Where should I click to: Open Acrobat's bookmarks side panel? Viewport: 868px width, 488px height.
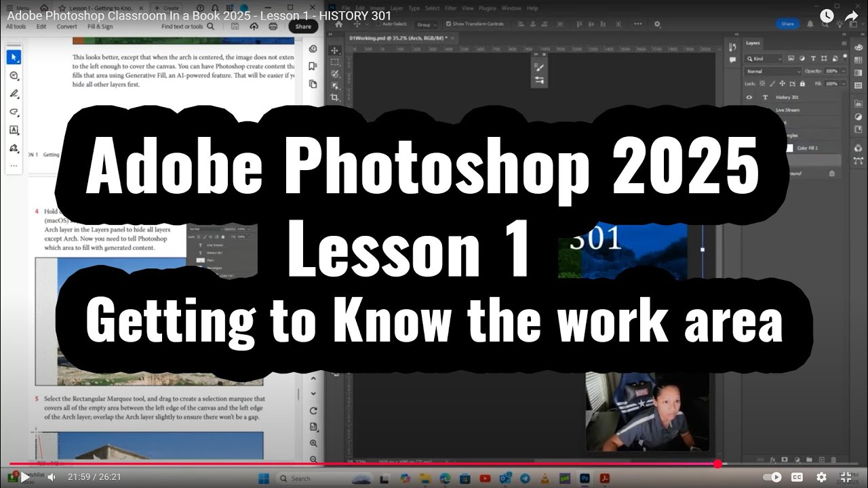pos(313,66)
